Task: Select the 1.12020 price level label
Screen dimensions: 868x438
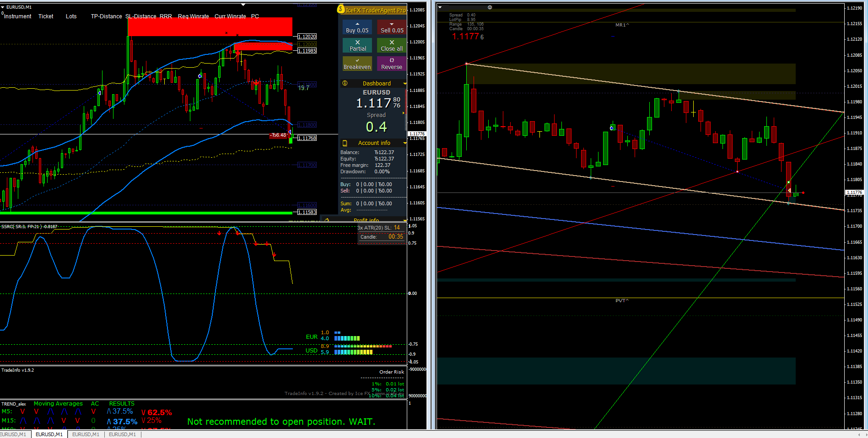Action: point(307,37)
